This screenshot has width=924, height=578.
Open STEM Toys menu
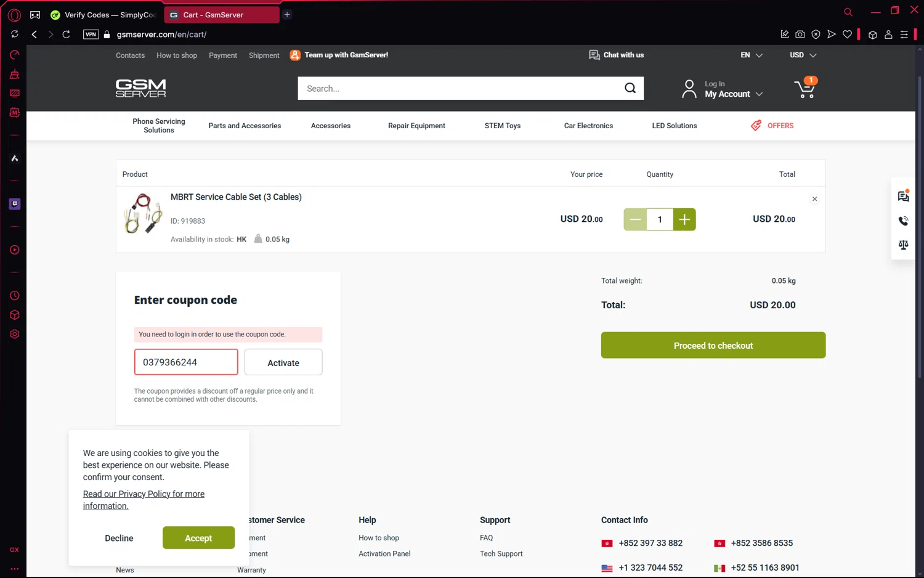(x=503, y=126)
